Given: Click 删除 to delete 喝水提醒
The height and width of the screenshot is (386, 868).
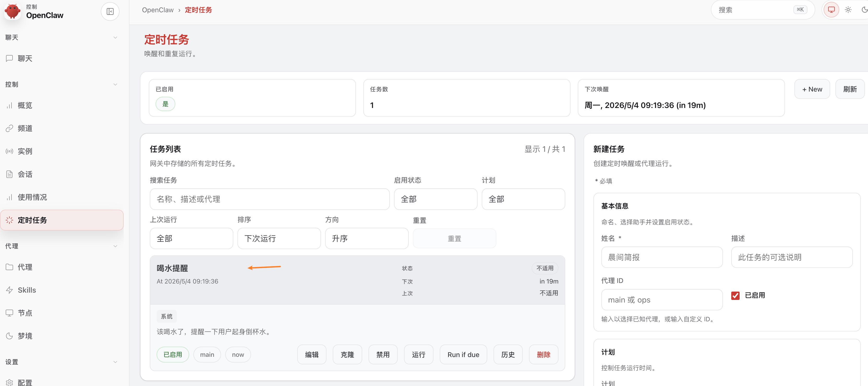Looking at the screenshot, I should point(544,355).
